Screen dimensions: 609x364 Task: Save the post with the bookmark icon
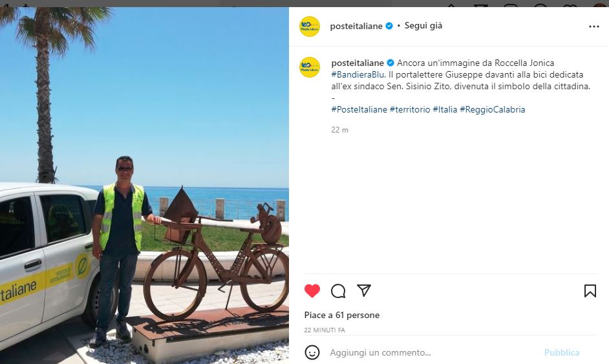click(x=590, y=290)
